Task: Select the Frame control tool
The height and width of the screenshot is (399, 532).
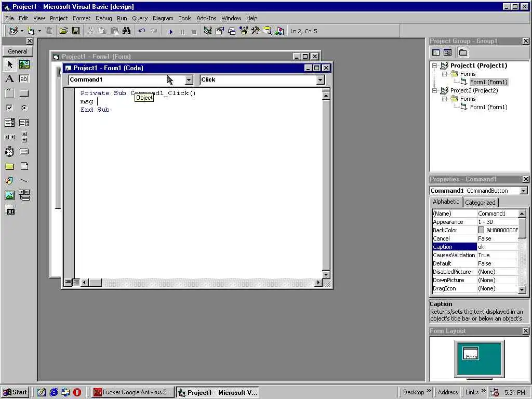Action: (x=10, y=94)
